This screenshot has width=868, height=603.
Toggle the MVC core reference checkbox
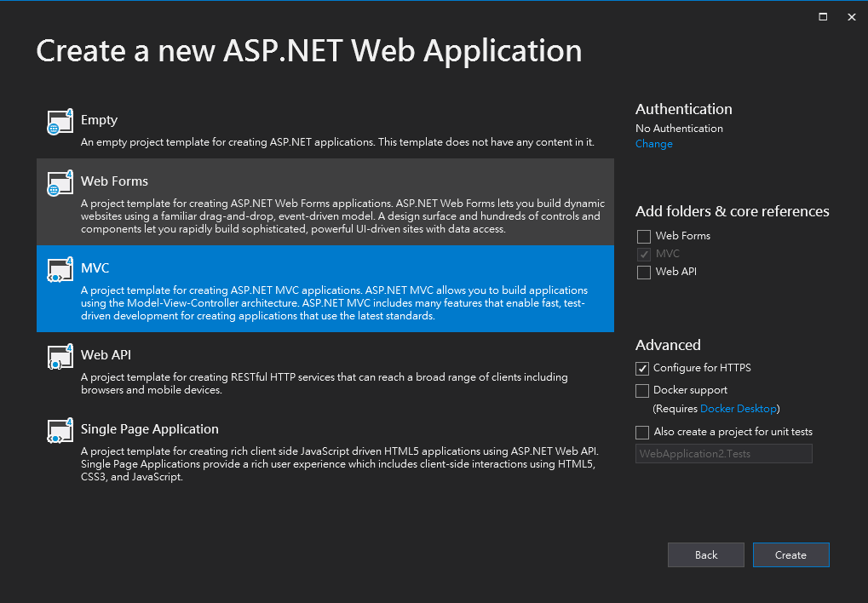644,254
